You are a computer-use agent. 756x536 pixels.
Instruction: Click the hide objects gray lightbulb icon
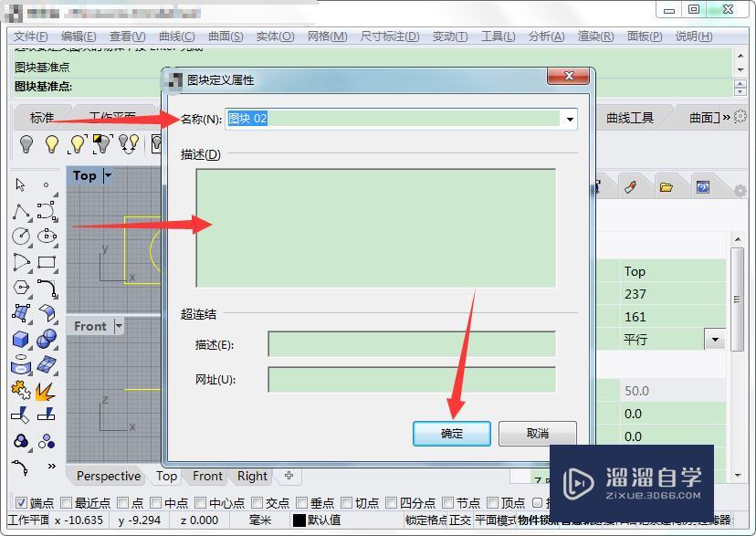(26, 143)
